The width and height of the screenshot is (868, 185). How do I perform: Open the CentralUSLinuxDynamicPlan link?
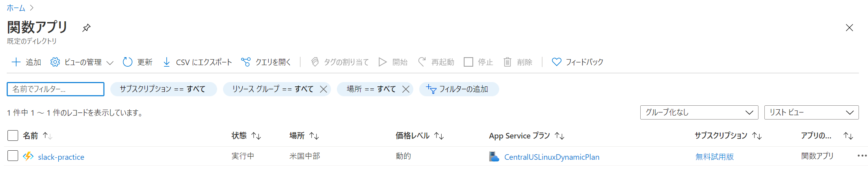(552, 157)
